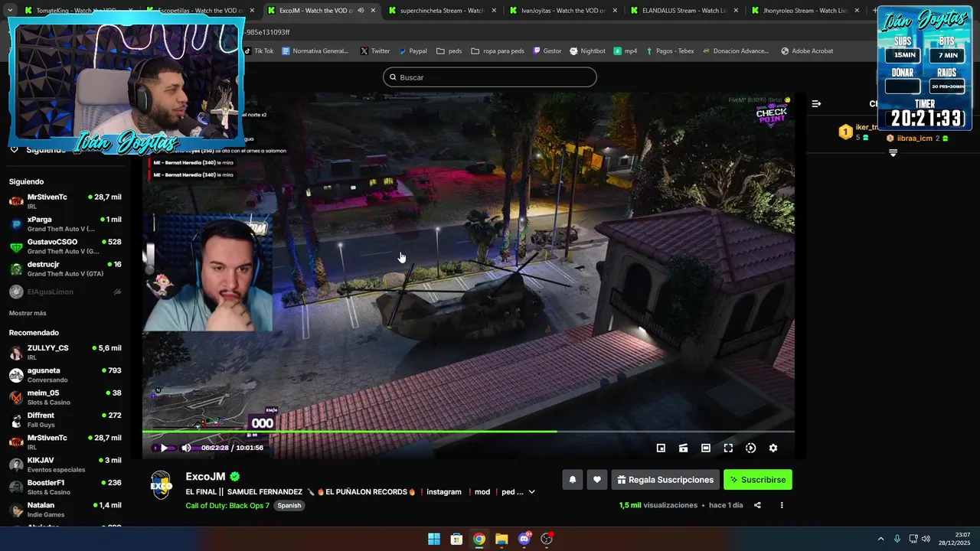
Task: Collapse the chat panel arrow icon
Action: click(x=816, y=103)
